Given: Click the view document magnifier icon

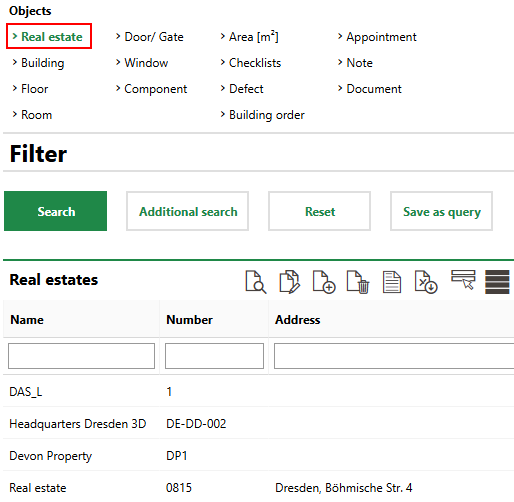Looking at the screenshot, I should 256,282.
